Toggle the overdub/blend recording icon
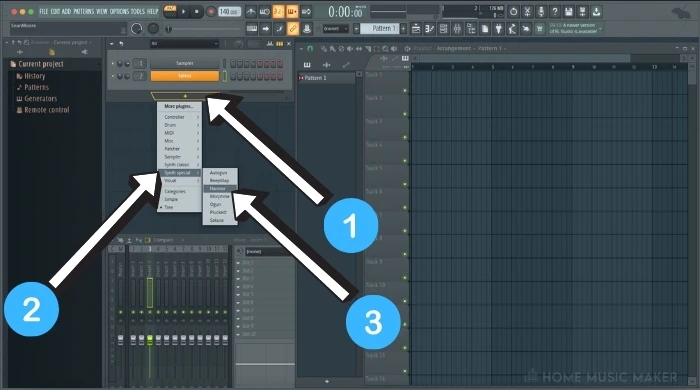 pyautogui.click(x=292, y=12)
